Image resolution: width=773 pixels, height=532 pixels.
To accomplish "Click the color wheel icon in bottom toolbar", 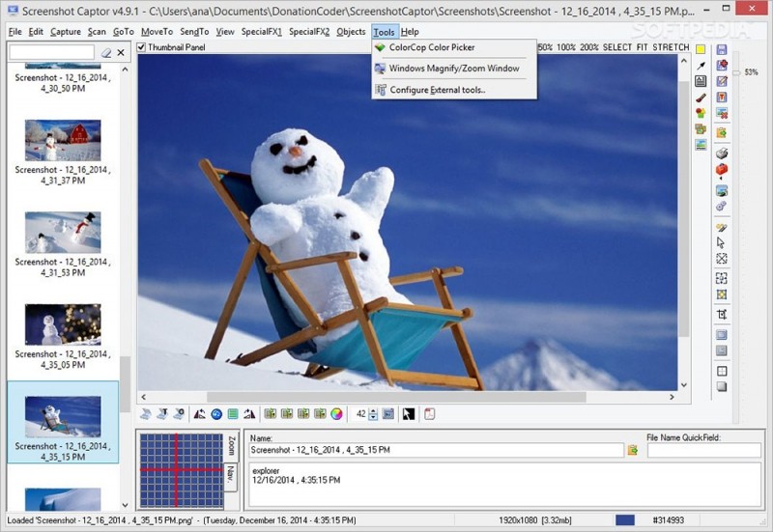I will [x=336, y=414].
